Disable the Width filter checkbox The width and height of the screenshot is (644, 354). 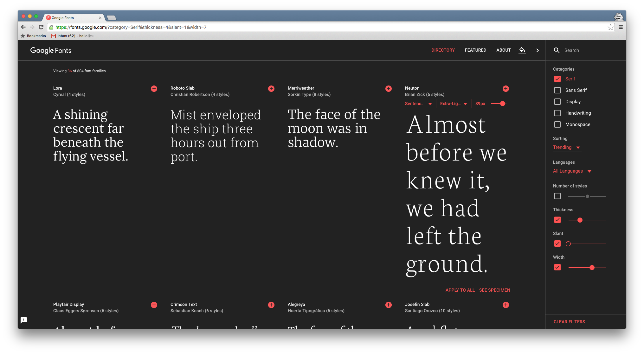pyautogui.click(x=557, y=267)
